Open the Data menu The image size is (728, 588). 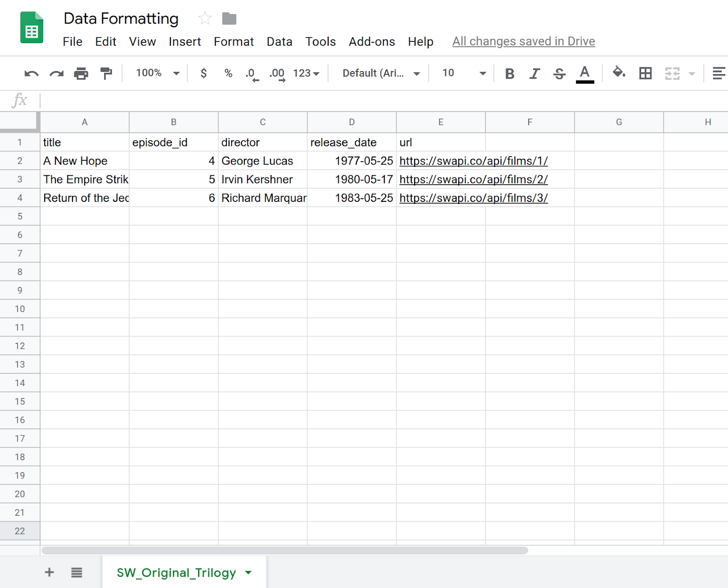pos(279,41)
